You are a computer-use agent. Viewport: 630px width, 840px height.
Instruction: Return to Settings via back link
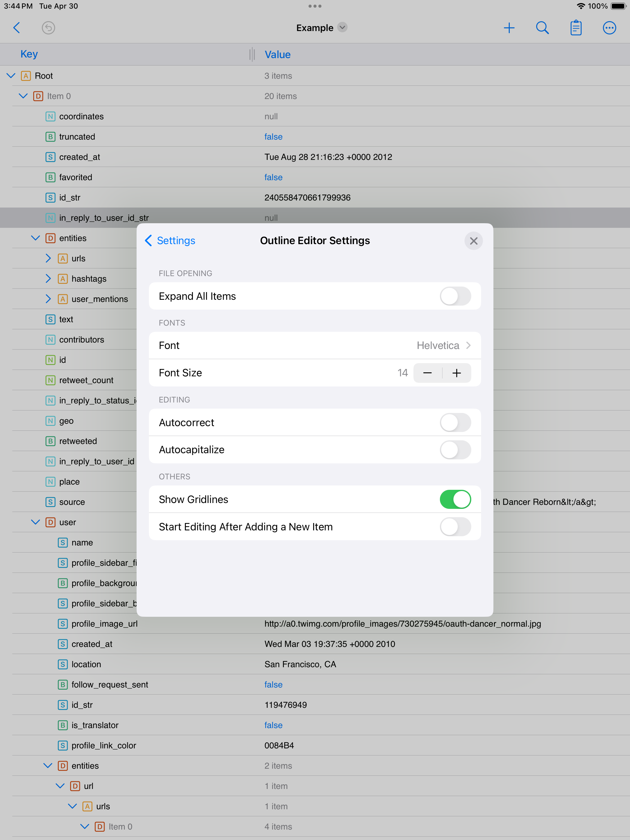[x=170, y=241]
